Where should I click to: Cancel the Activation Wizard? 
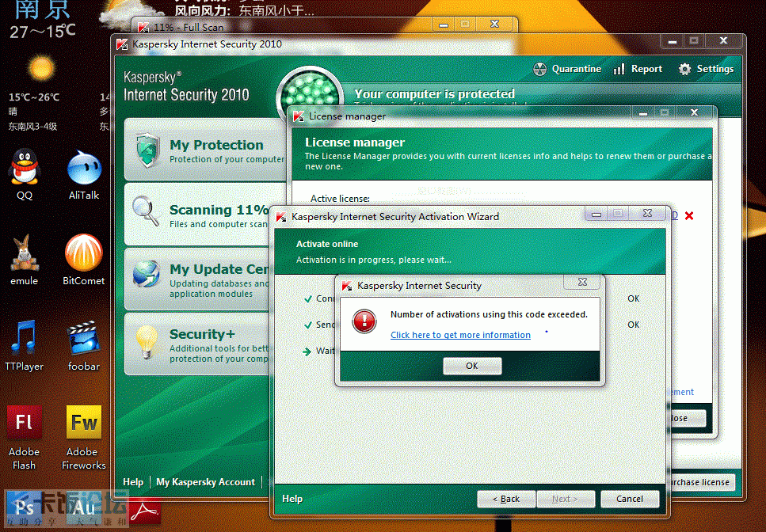click(630, 499)
